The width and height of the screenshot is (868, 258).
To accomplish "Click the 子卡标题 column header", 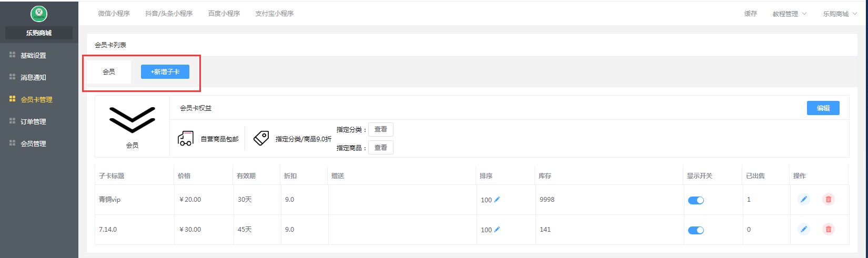I will [112, 176].
